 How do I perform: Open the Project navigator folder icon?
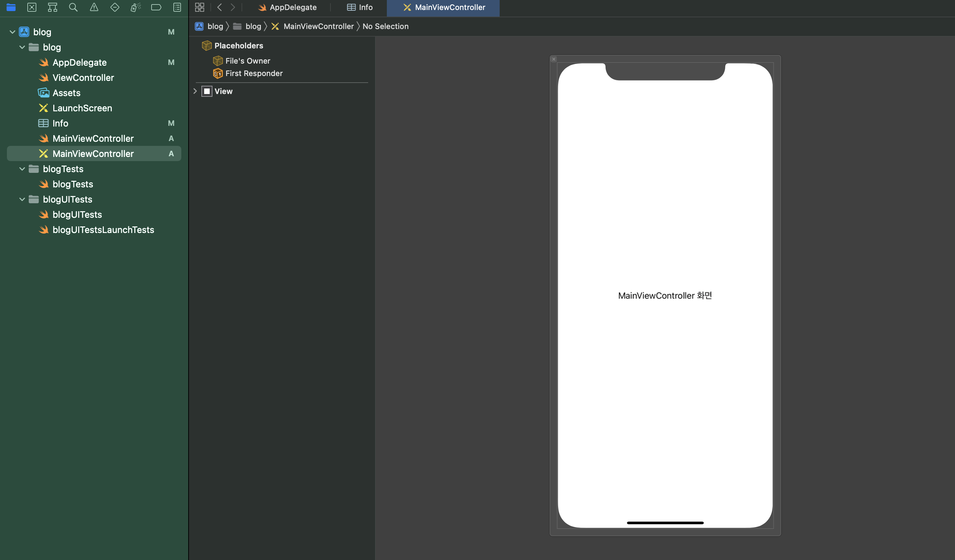point(11,7)
